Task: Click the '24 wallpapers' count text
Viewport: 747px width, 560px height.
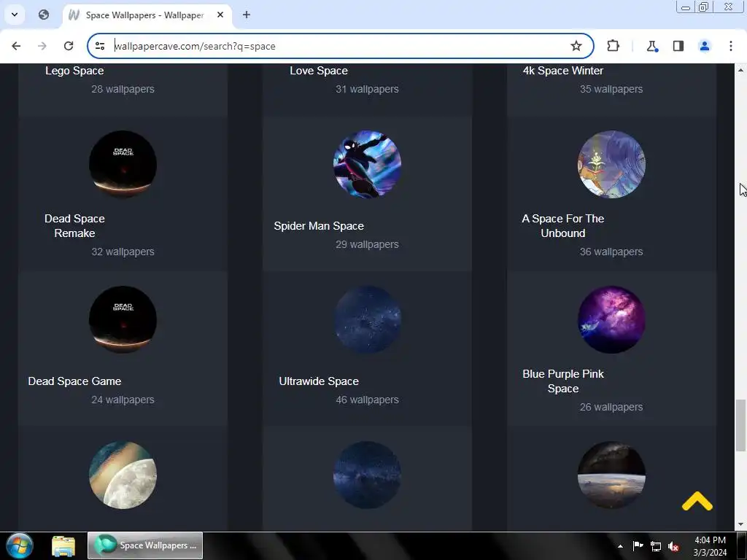Action: (x=123, y=400)
